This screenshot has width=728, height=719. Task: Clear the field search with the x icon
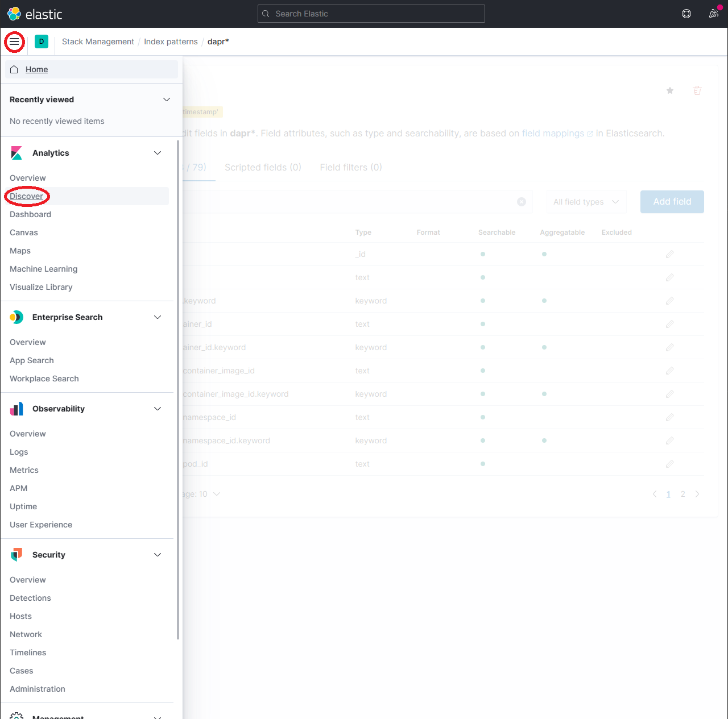(522, 202)
